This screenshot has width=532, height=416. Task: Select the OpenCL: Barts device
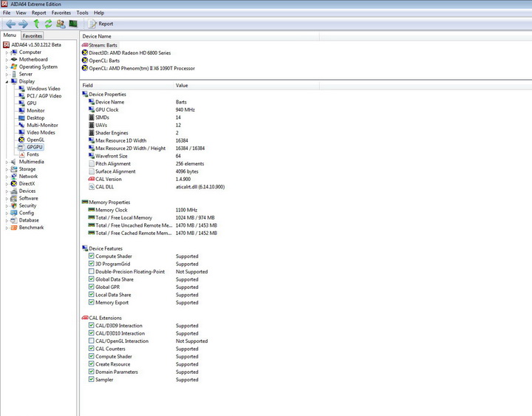(100, 61)
